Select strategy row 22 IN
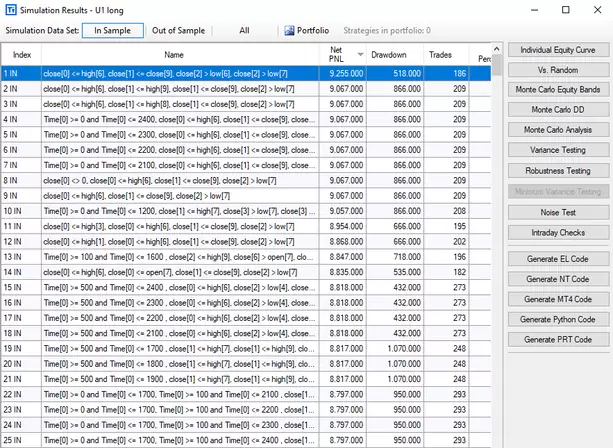Image resolution: width=613 pixels, height=448 pixels. (246, 394)
